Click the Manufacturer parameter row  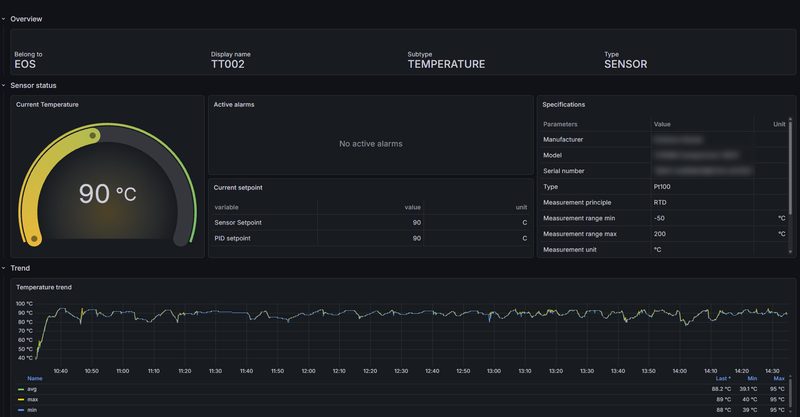[x=664, y=139]
